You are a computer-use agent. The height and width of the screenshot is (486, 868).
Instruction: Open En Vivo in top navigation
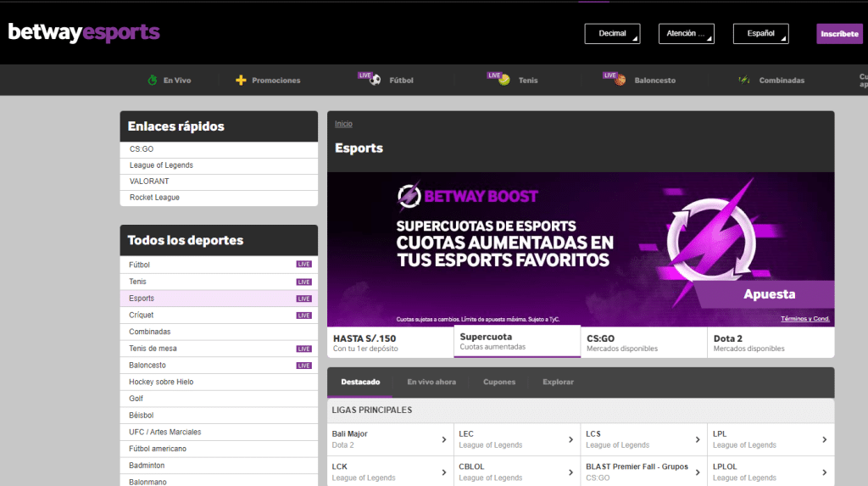[170, 80]
